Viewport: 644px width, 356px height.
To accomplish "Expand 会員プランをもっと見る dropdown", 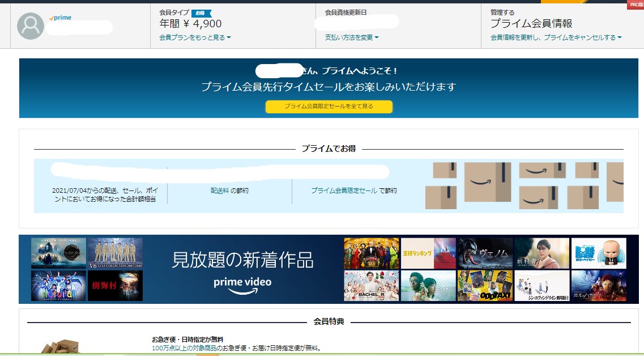I will coord(195,37).
